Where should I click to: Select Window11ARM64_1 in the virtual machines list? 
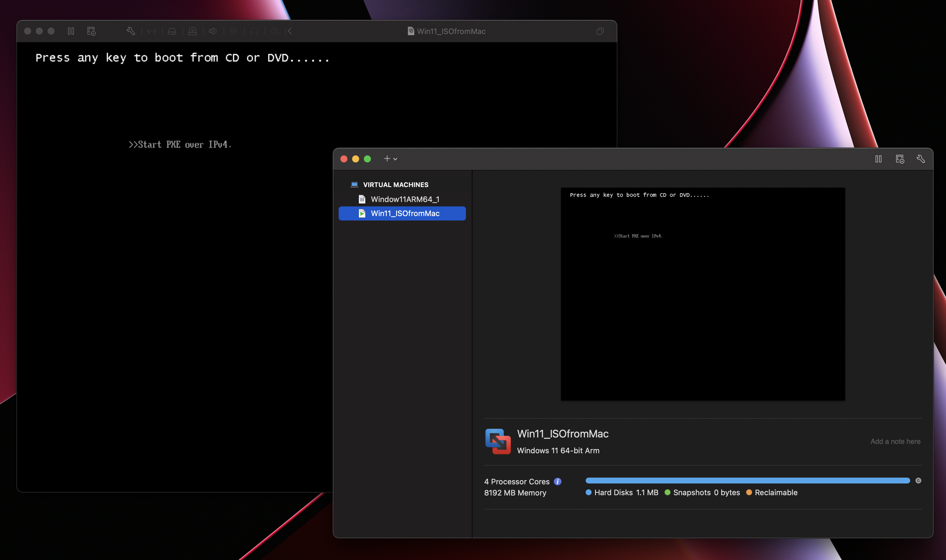[402, 199]
